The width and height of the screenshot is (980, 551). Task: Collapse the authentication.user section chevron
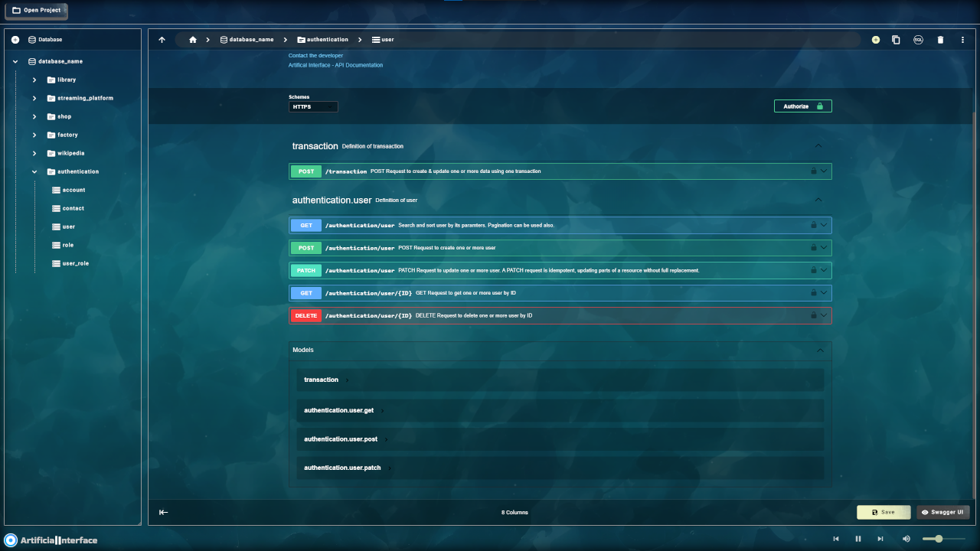pos(818,200)
